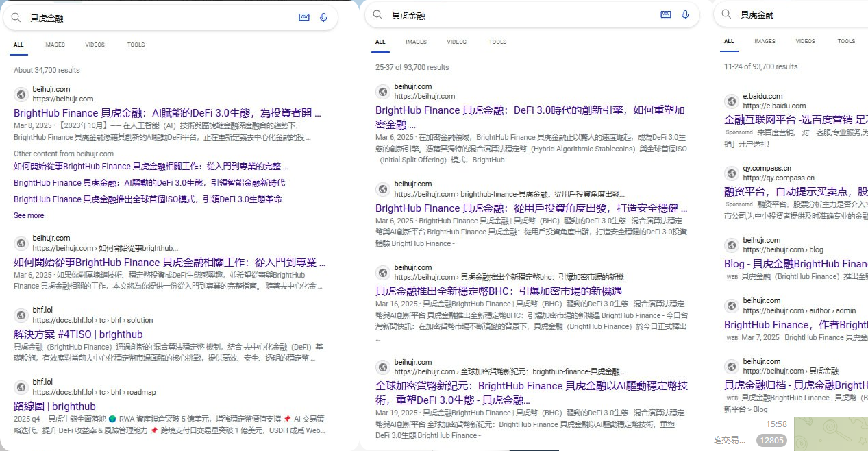Viewport: 868px width, 451px height.
Task: Switch to IMAGES tab in the middle panel
Action: click(416, 42)
